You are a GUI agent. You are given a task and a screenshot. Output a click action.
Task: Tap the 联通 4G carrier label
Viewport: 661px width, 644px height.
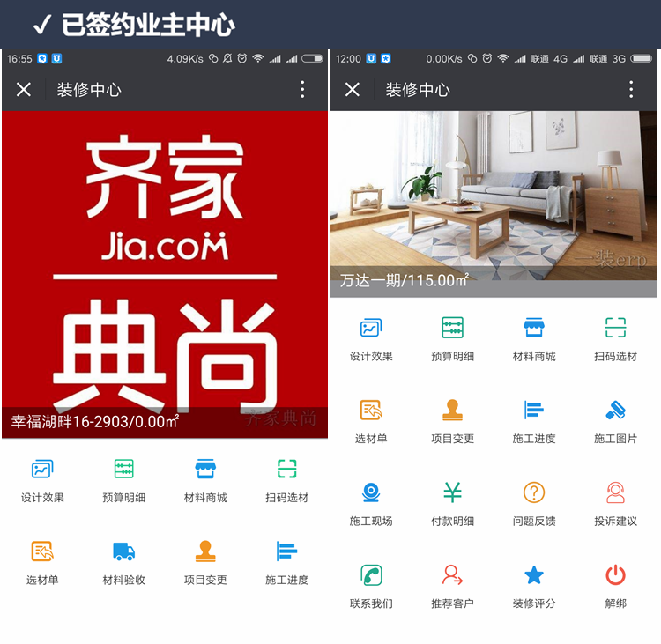point(549,58)
